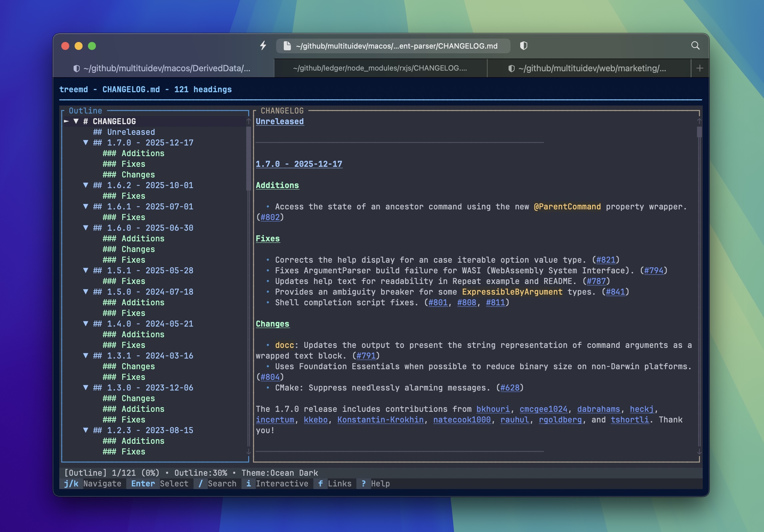The image size is (764, 532).
Task: Open a new tab with the plus button
Action: pos(699,68)
